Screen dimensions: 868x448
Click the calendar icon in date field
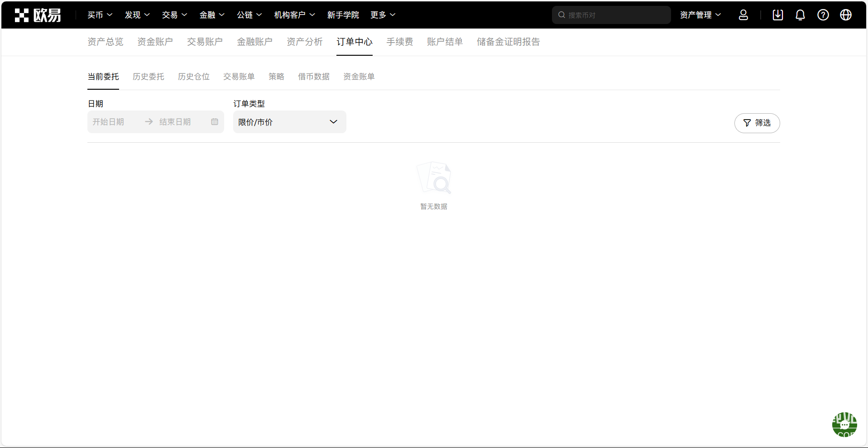pyautogui.click(x=215, y=122)
